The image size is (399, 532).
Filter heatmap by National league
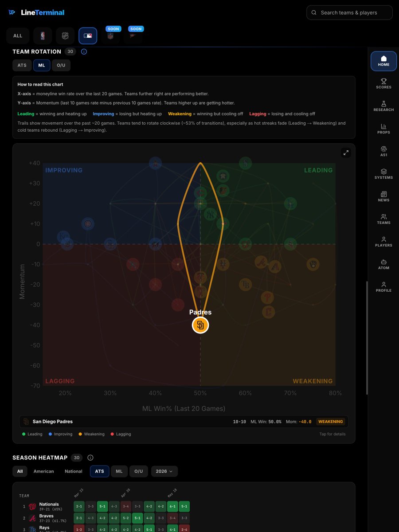coord(74,471)
